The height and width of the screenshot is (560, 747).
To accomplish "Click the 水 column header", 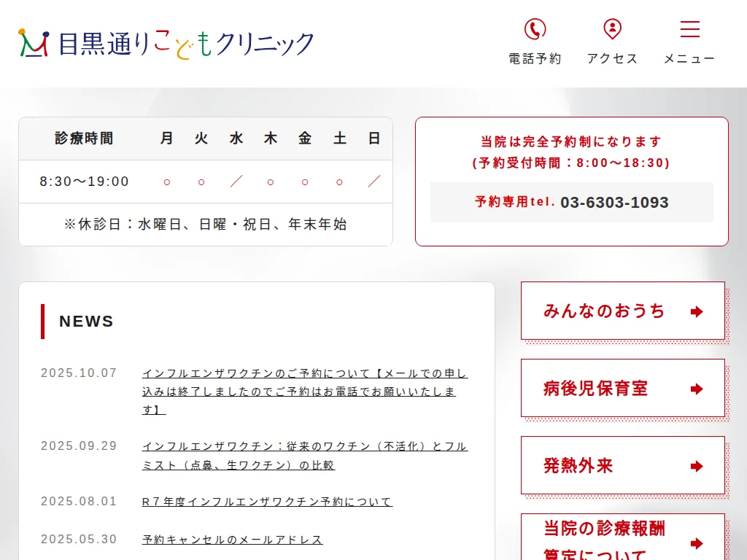I will [x=236, y=139].
